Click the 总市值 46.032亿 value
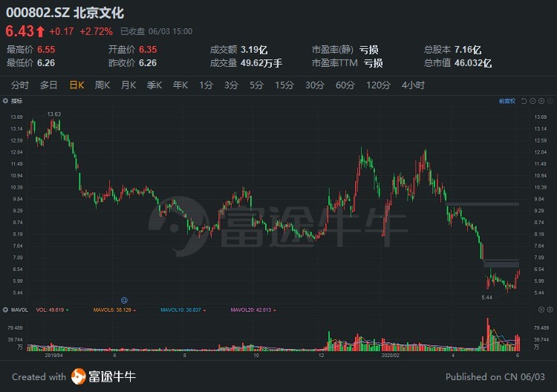The height and width of the screenshot is (392, 557). click(473, 63)
